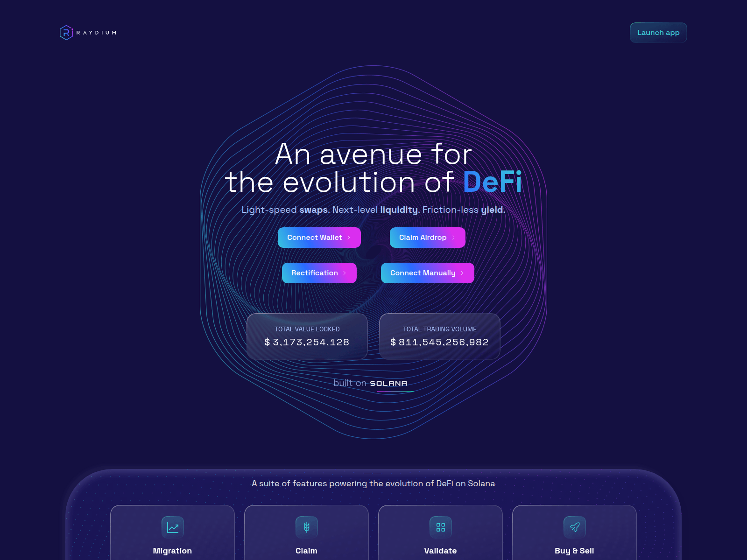Image resolution: width=747 pixels, height=560 pixels.
Task: Expand the Rectification chevron
Action: (345, 273)
